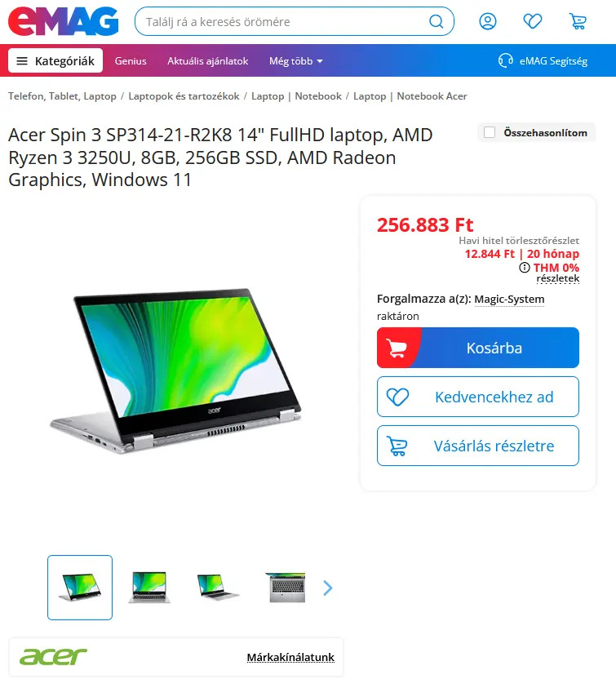Click the Acer brand logo
The image size is (616, 688).
click(53, 656)
